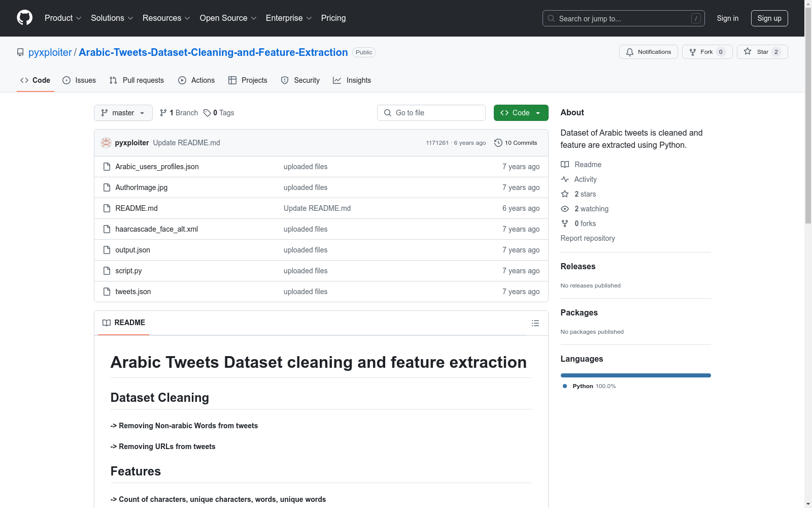Click the book icon in README tab
Image resolution: width=812 pixels, height=508 pixels.
point(107,323)
